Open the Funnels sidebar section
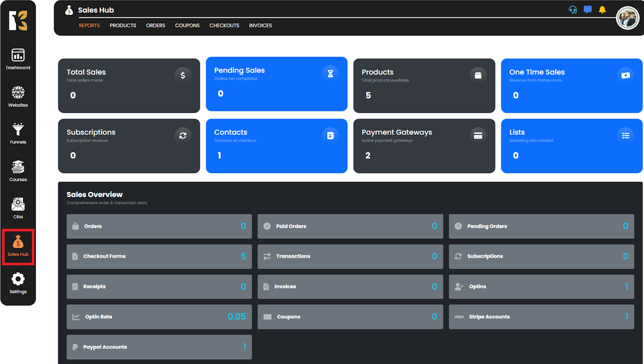Image resolution: width=644 pixels, height=364 pixels. pos(18,133)
